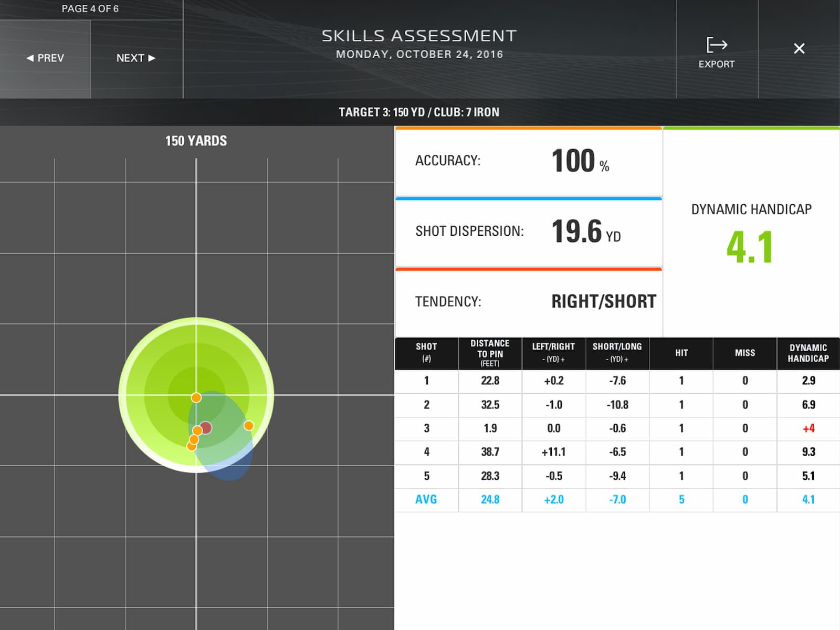
Task: Tap the Dynamic Handicap 4.1 value
Action: click(x=750, y=247)
